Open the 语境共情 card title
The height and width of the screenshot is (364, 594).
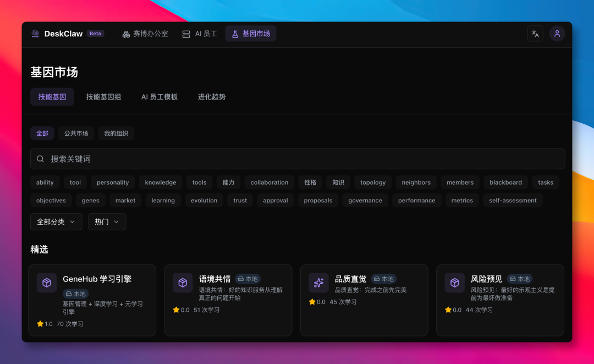[x=215, y=279]
